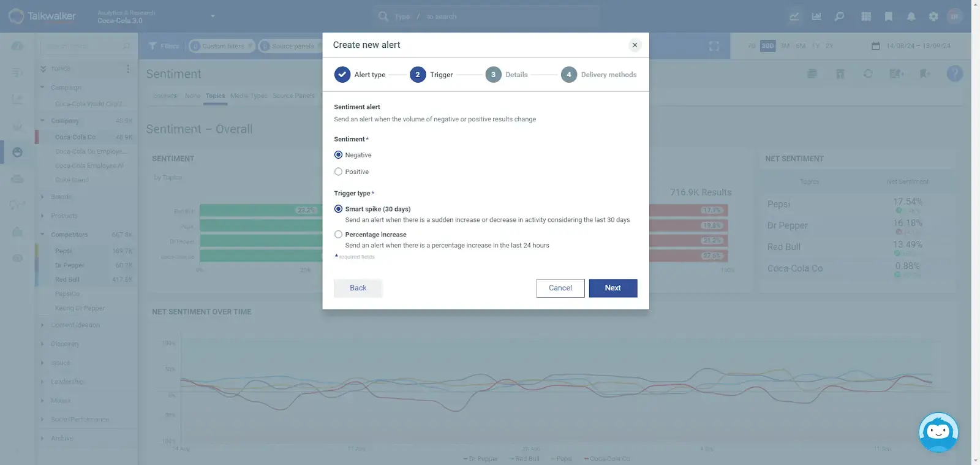Click the help question mark button
The height and width of the screenshot is (465, 980).
point(954,74)
